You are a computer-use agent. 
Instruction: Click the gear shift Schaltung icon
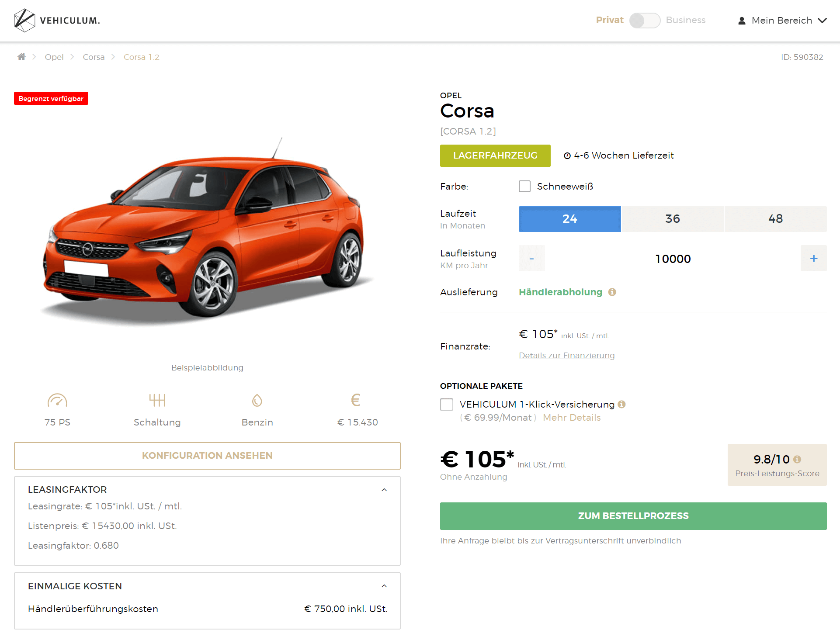[x=157, y=400]
